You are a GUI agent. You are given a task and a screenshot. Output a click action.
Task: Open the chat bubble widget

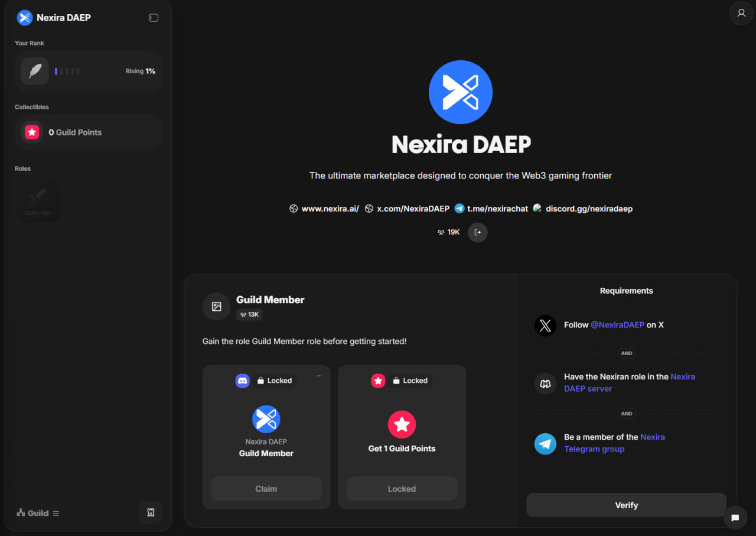coord(735,518)
